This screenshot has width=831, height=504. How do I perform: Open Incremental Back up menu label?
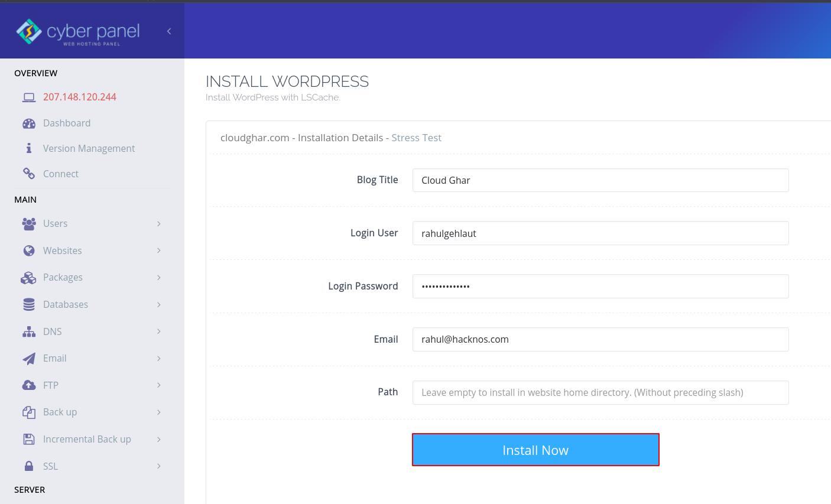(x=87, y=439)
